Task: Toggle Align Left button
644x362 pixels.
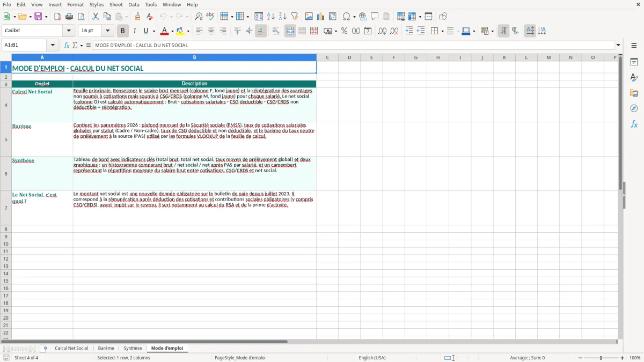Action: 199,31
